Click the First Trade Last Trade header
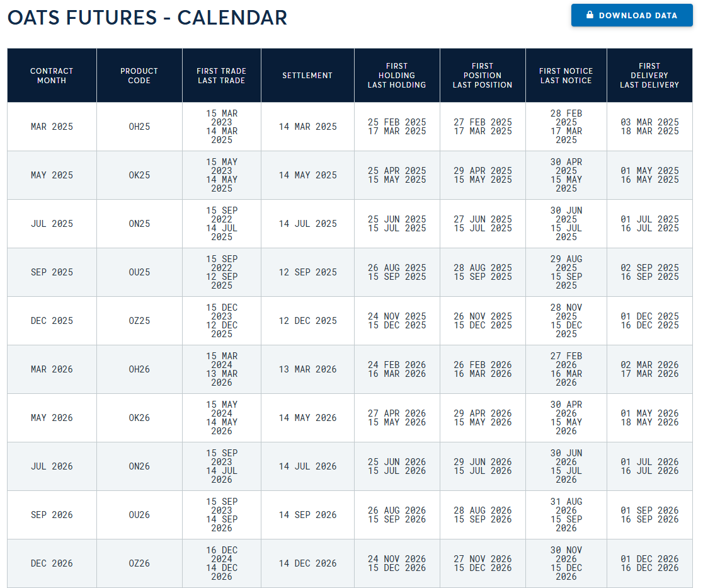The height and width of the screenshot is (588, 703). [222, 76]
